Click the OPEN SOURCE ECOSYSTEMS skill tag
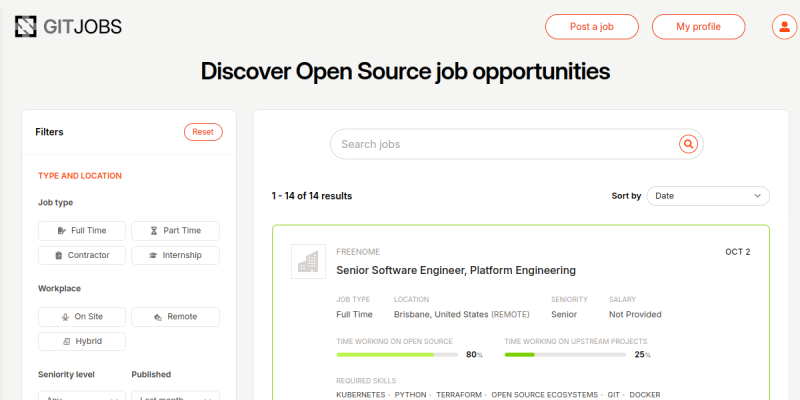This screenshot has width=800, height=400. coord(544,395)
